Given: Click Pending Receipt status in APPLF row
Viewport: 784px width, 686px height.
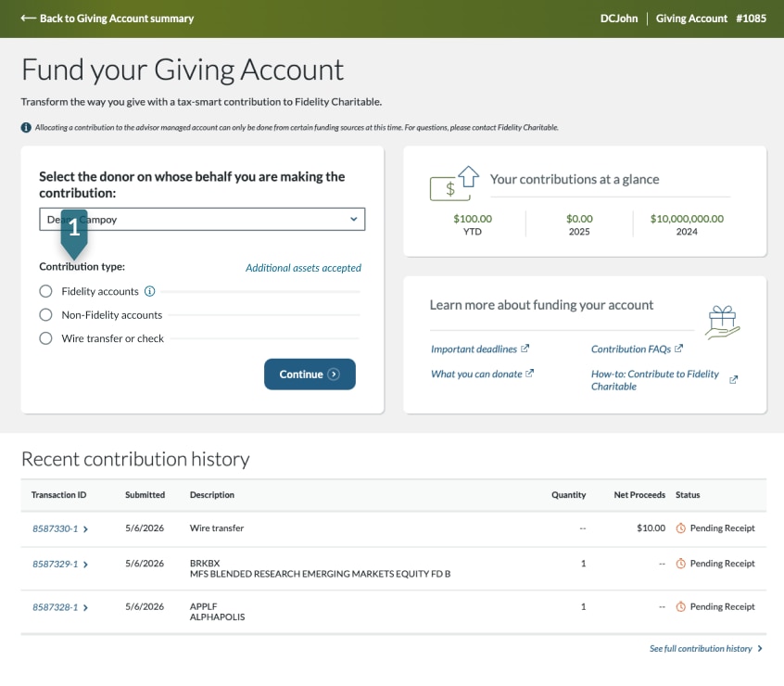Looking at the screenshot, I should coord(723,606).
